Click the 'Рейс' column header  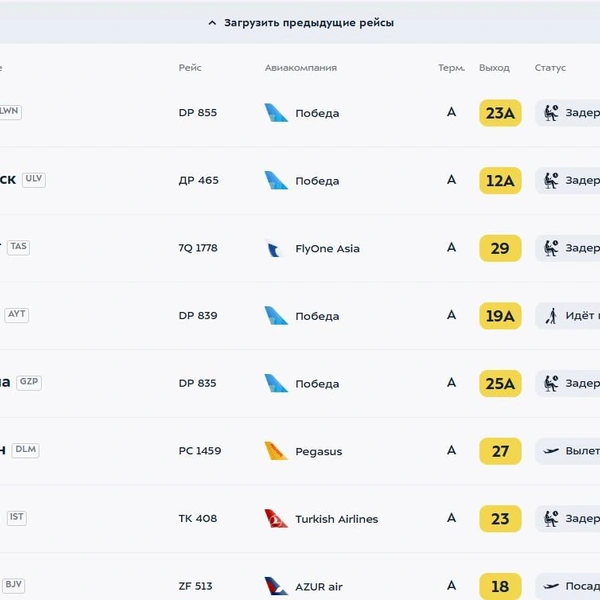(190, 68)
